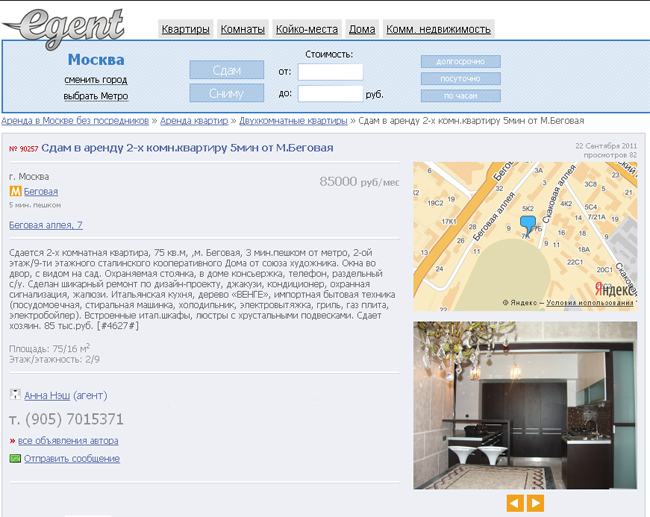Image resolution: width=650 pixels, height=517 pixels.
Task: Switch to the Комм. недвижимость tab
Action: pyautogui.click(x=438, y=29)
